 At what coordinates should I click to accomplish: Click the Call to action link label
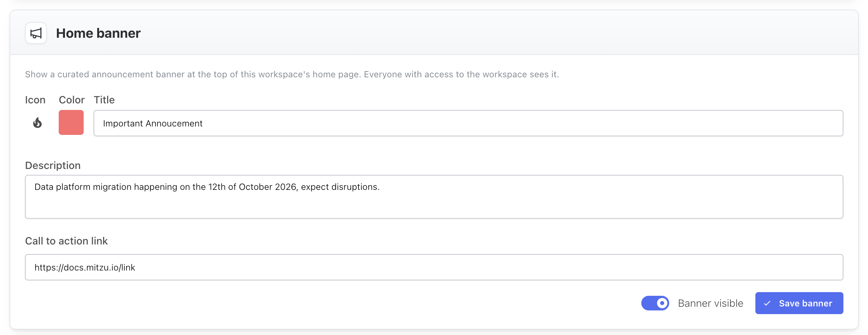66,241
